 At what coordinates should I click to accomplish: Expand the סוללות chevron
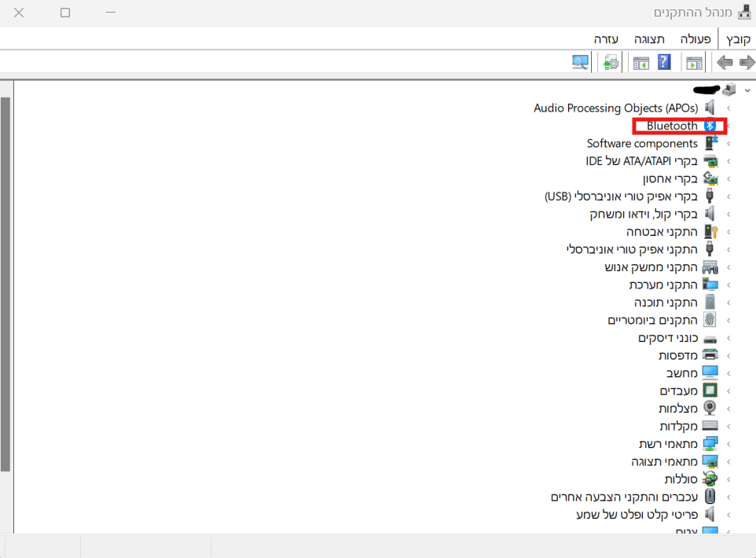[x=728, y=479]
